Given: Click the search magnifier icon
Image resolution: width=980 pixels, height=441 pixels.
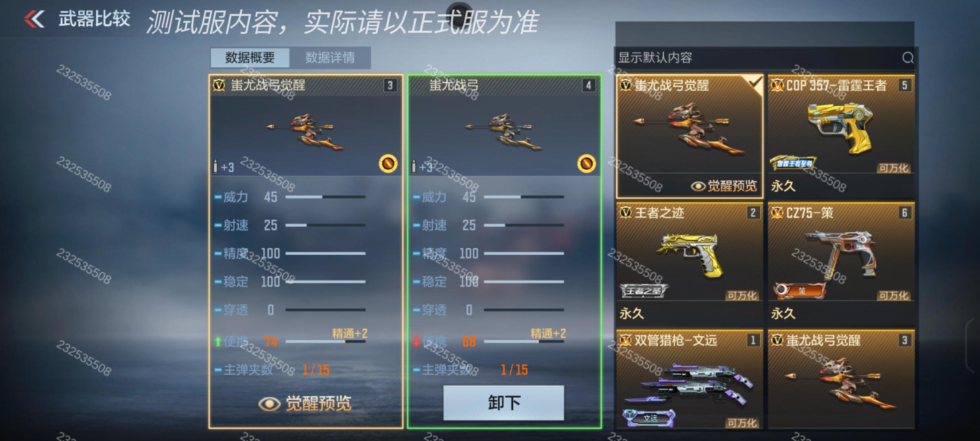Looking at the screenshot, I should (907, 58).
